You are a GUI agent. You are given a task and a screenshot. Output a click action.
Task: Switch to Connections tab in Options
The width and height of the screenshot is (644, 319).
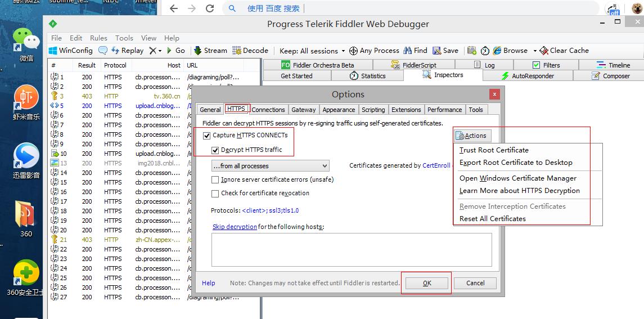point(268,110)
